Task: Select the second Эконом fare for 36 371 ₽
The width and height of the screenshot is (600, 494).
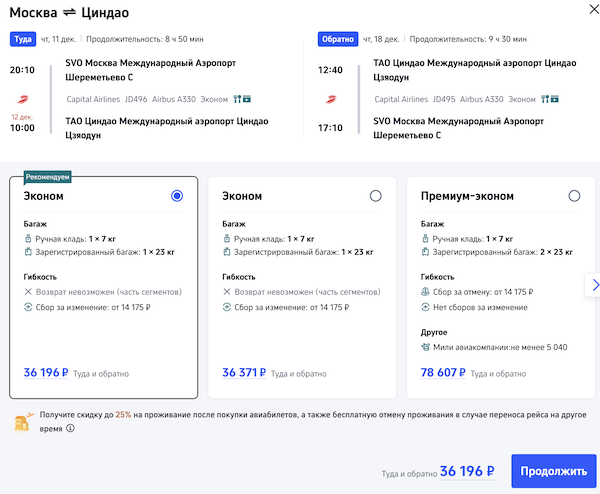Action: (x=375, y=196)
